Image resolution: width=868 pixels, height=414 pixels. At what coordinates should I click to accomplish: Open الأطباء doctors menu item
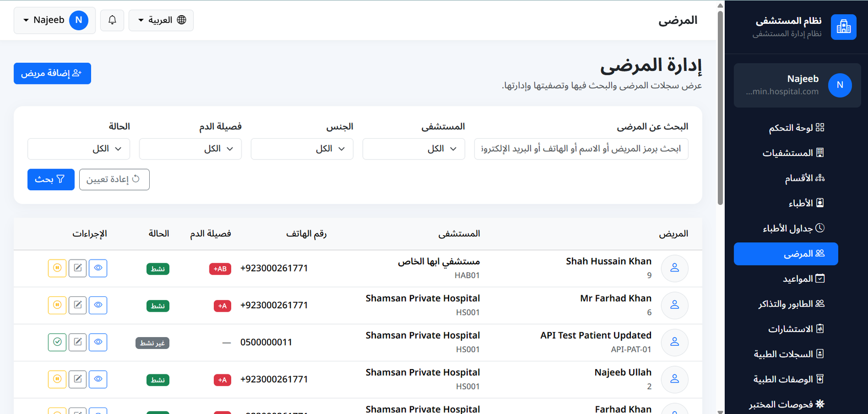pyautogui.click(x=786, y=203)
